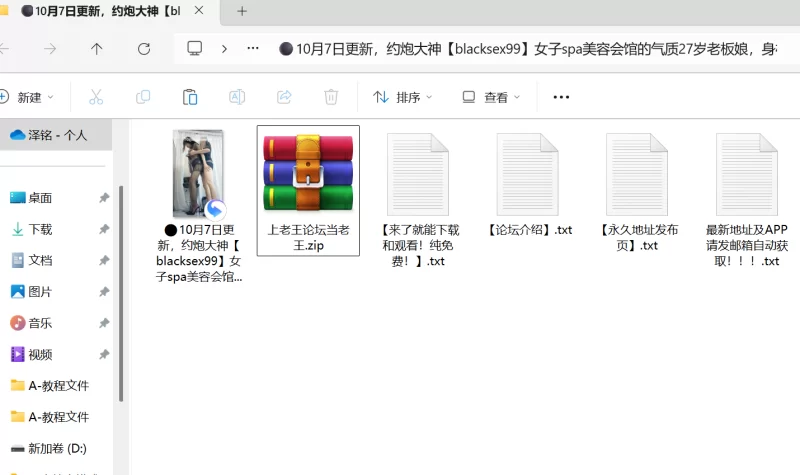The width and height of the screenshot is (800, 475).
Task: Click the This PC monitor icon in address bar
Action: (195, 49)
